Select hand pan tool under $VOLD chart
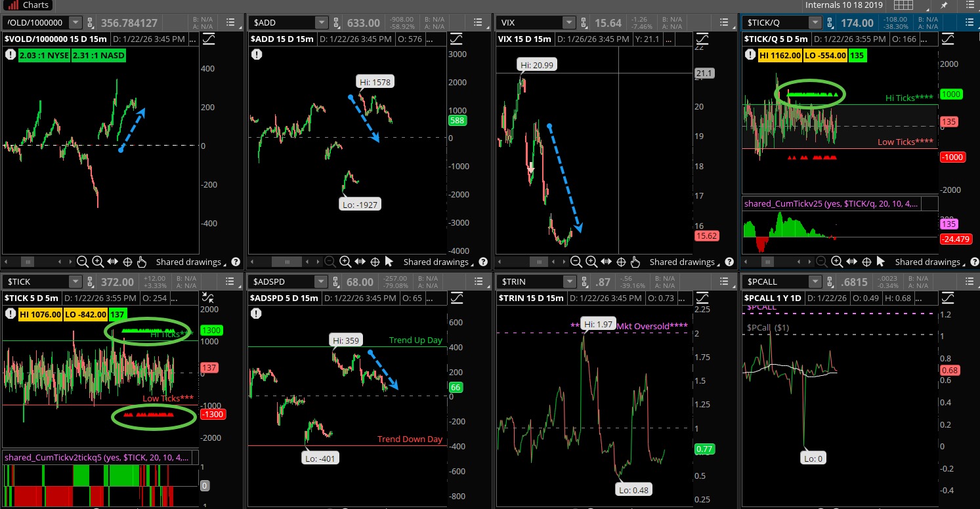Image resolution: width=980 pixels, height=509 pixels. point(142,262)
